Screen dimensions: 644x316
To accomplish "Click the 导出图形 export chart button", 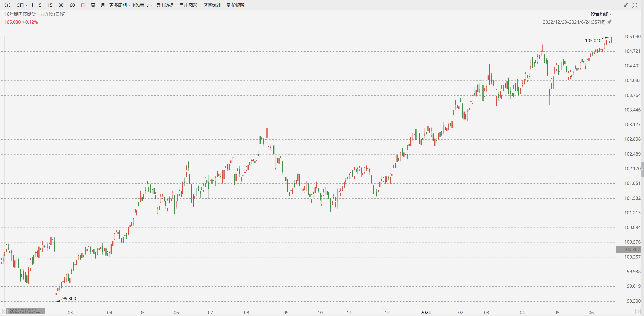I will tap(189, 5).
